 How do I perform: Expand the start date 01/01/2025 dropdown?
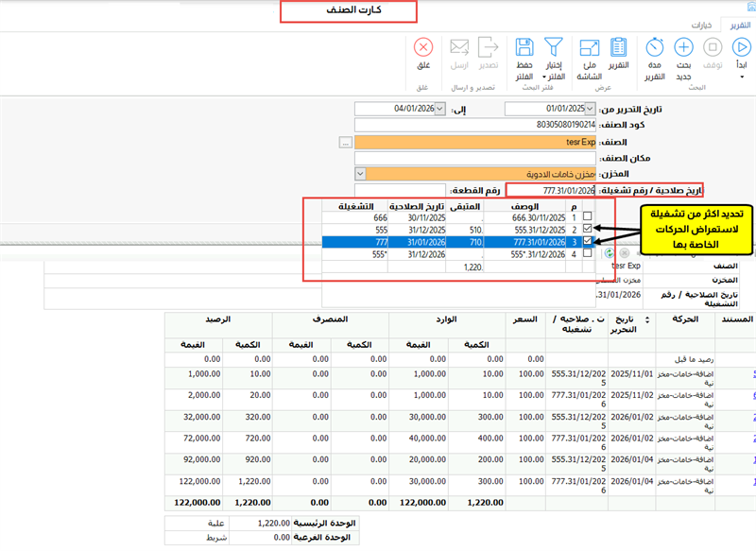pos(592,109)
